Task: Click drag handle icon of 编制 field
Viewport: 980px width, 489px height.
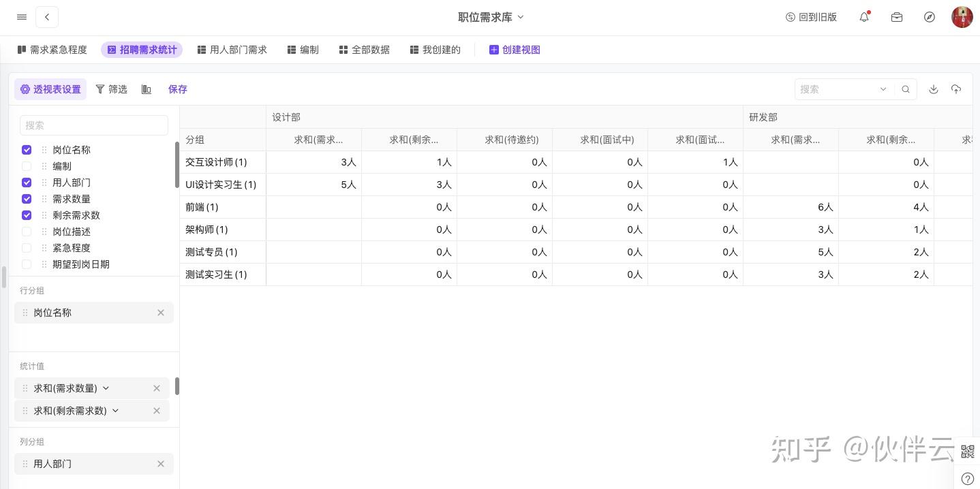Action: [44, 166]
